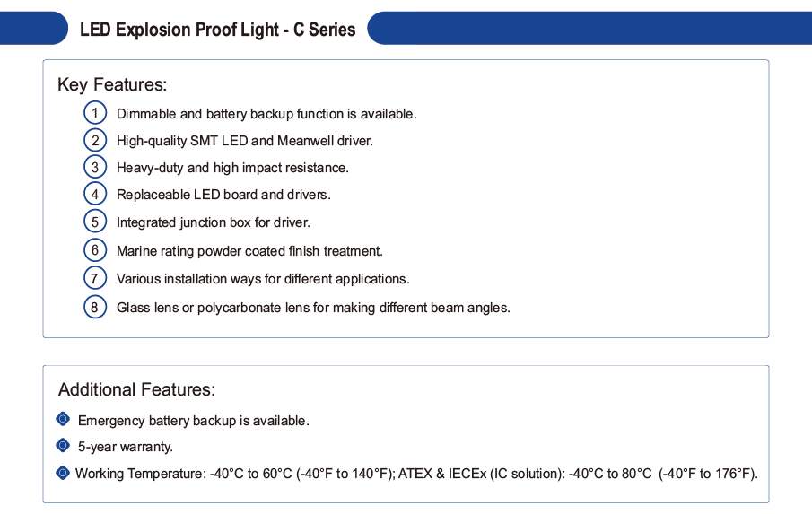The image size is (812, 514).
Task: Click the Dimmable and battery backup line
Action: pos(266,114)
